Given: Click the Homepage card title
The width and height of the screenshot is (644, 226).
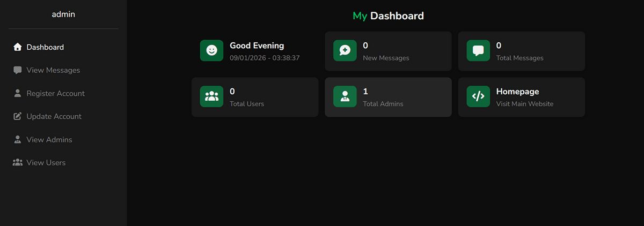Looking at the screenshot, I should [517, 92].
